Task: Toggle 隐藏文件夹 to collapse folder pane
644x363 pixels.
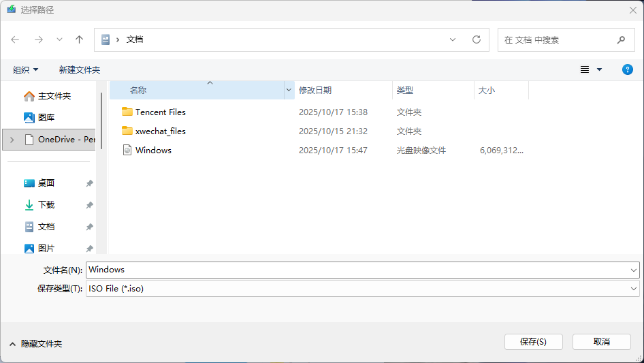Action: coord(36,344)
